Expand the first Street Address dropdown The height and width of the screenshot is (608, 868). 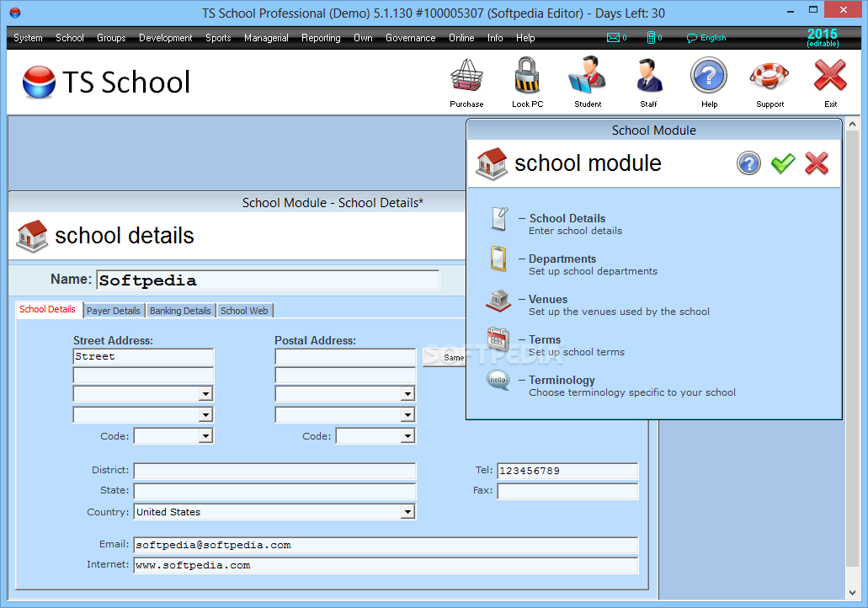205,394
